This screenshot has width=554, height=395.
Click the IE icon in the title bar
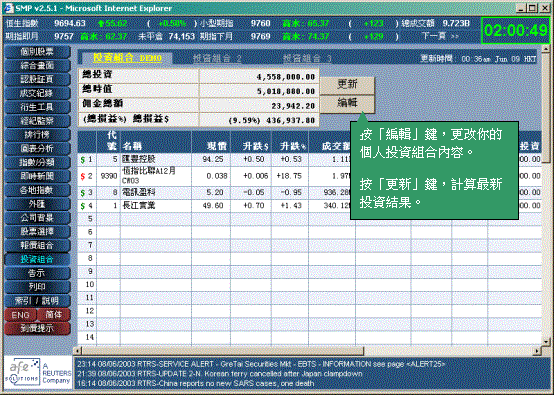[8, 8]
